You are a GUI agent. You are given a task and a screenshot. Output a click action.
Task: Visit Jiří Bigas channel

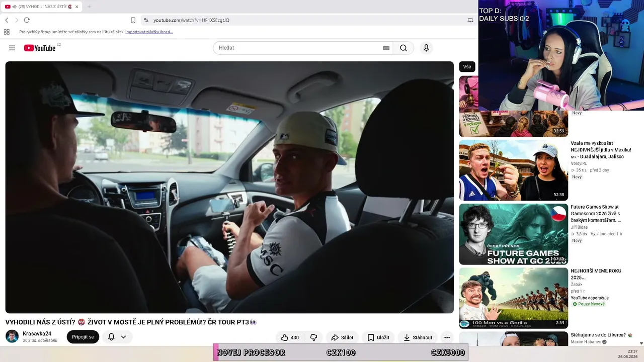tap(579, 227)
